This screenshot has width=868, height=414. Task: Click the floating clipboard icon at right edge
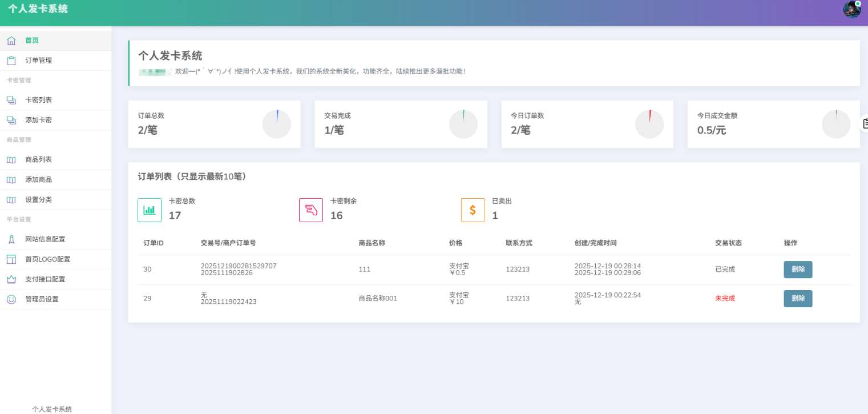click(x=865, y=123)
